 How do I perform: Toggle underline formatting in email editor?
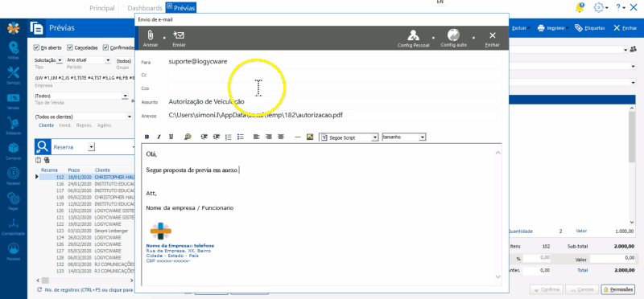coord(171,137)
